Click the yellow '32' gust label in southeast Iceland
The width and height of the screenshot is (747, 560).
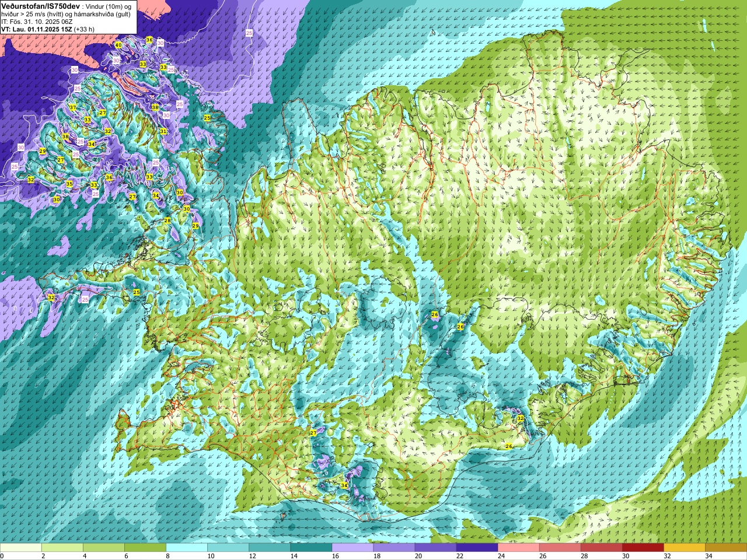[x=520, y=419]
